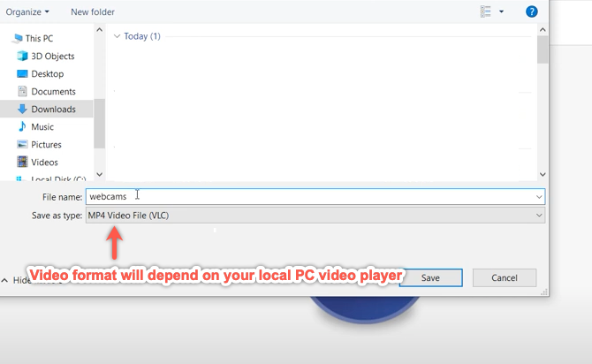Image resolution: width=592 pixels, height=364 pixels.
Task: Create a New folder
Action: click(x=93, y=12)
